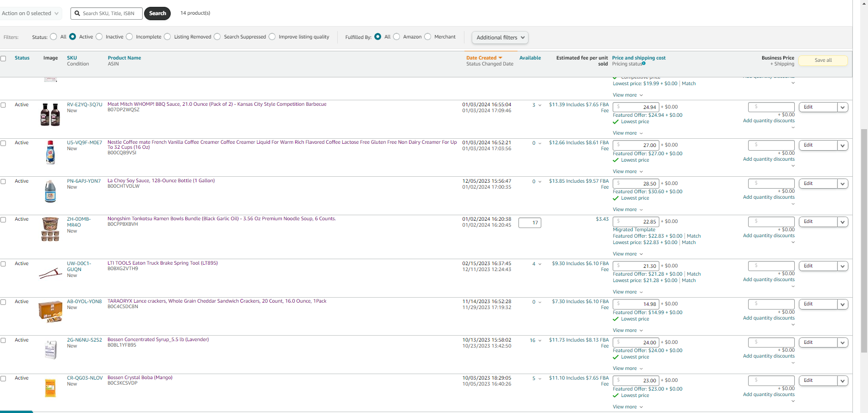
Task: Click Edit for the Bossen Crystal Boba row
Action: point(818,380)
